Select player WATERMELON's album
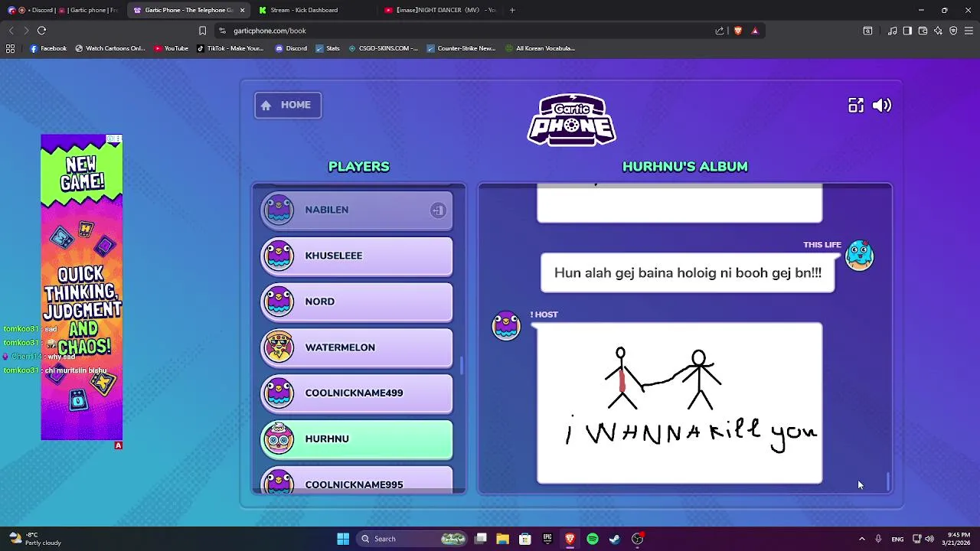 point(357,347)
